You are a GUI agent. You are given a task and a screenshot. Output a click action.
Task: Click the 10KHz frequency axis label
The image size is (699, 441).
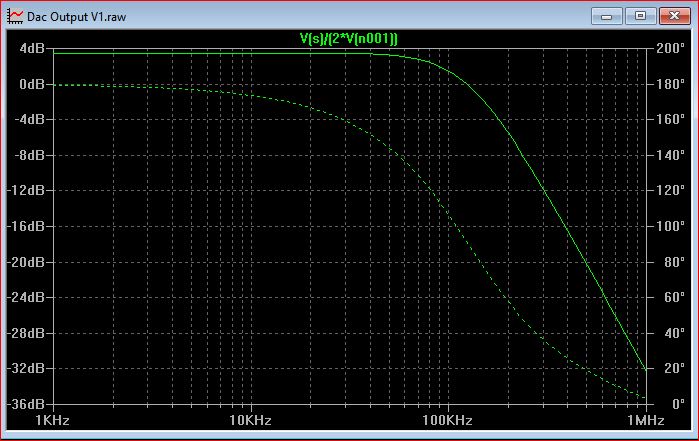[x=250, y=420]
